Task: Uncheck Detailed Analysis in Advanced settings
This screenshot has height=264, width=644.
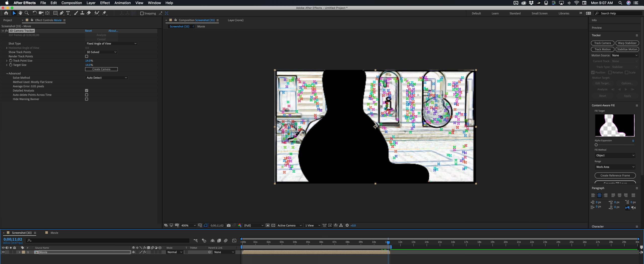Action: pos(87,90)
